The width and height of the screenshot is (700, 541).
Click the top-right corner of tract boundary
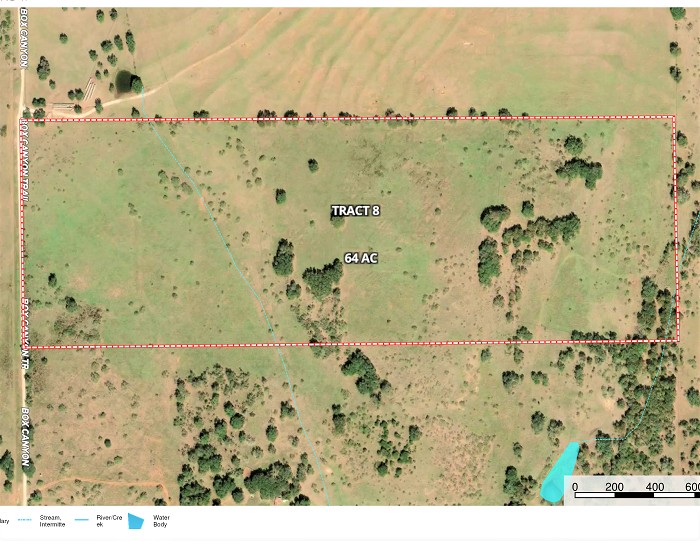coord(674,117)
